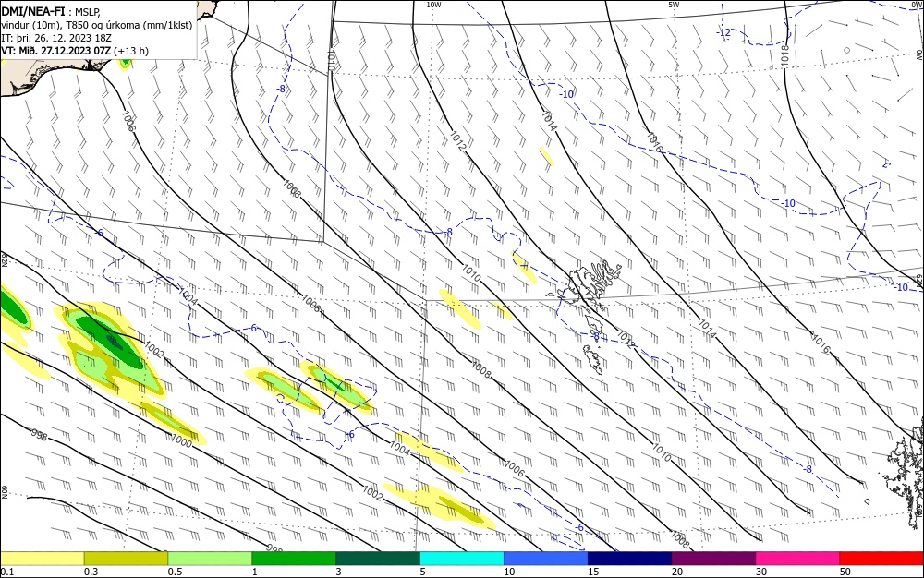Click the legend value '15'
924x578 pixels.
(593, 572)
